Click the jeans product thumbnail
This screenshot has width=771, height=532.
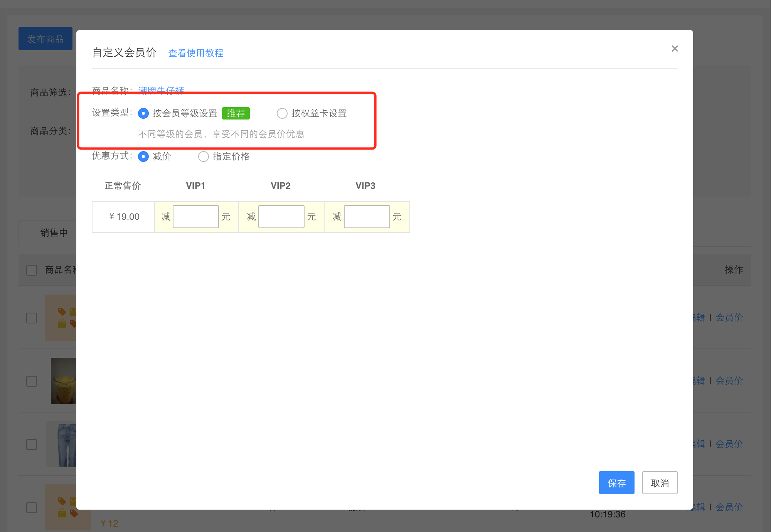pyautogui.click(x=62, y=444)
